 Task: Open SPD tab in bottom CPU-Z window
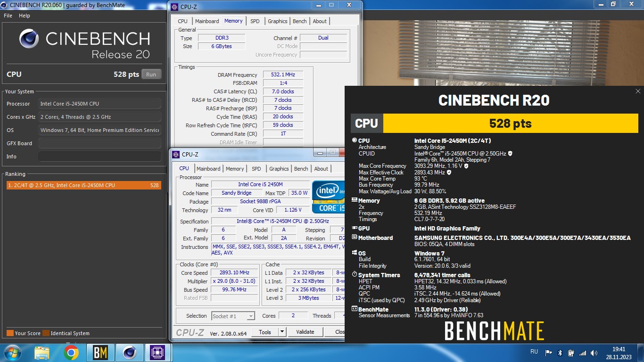tap(256, 169)
